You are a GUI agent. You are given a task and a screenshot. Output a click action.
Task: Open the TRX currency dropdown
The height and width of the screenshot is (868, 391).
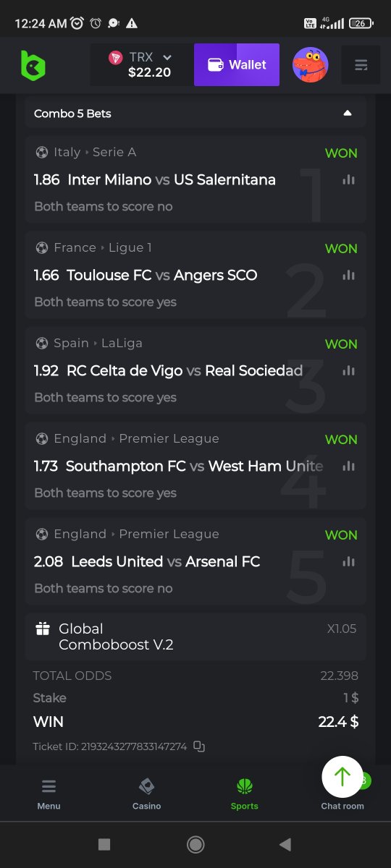click(x=141, y=65)
